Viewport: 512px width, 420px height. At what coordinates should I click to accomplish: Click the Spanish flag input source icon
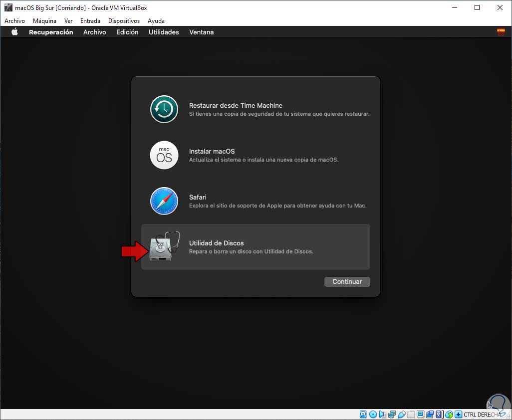pos(501,32)
